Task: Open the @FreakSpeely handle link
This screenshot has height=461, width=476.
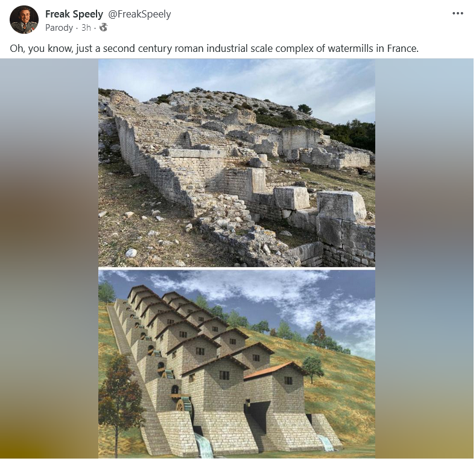Action: 139,14
